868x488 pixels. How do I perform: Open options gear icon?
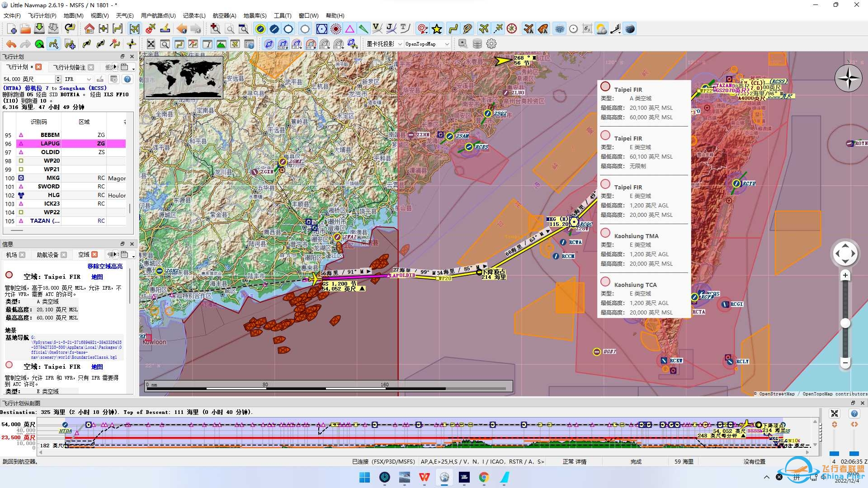[x=491, y=44]
